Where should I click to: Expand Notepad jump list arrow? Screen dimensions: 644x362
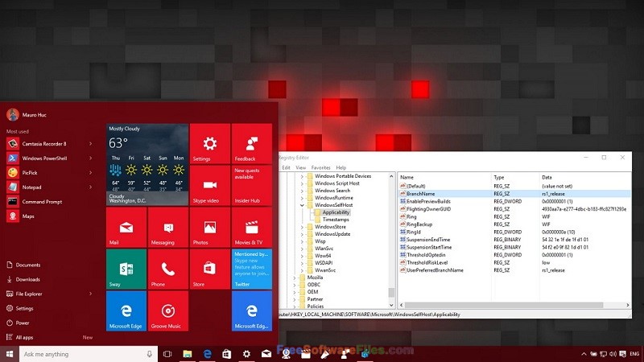(91, 187)
